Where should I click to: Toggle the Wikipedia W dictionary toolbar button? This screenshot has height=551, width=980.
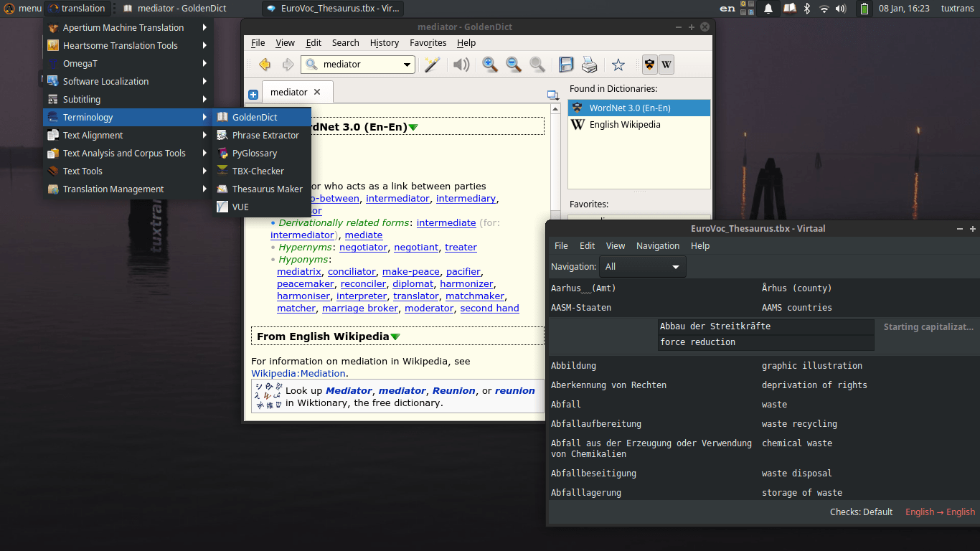pos(666,65)
